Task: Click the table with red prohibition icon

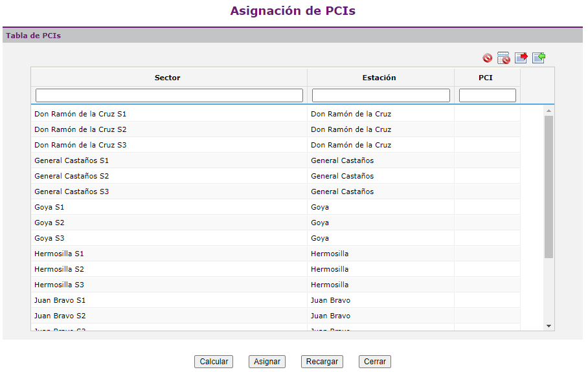Action: coord(504,58)
